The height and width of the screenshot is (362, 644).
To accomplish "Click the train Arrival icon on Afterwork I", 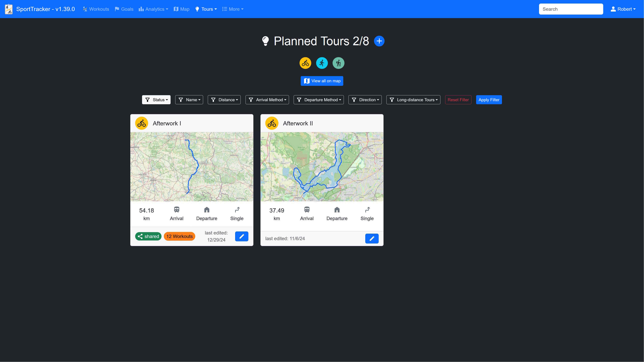I will (176, 210).
